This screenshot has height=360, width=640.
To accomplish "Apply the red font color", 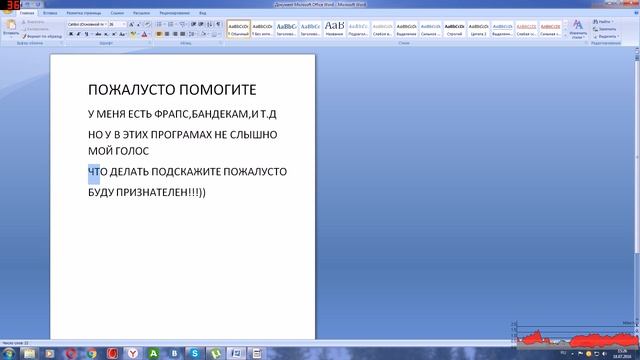I will click(x=144, y=34).
